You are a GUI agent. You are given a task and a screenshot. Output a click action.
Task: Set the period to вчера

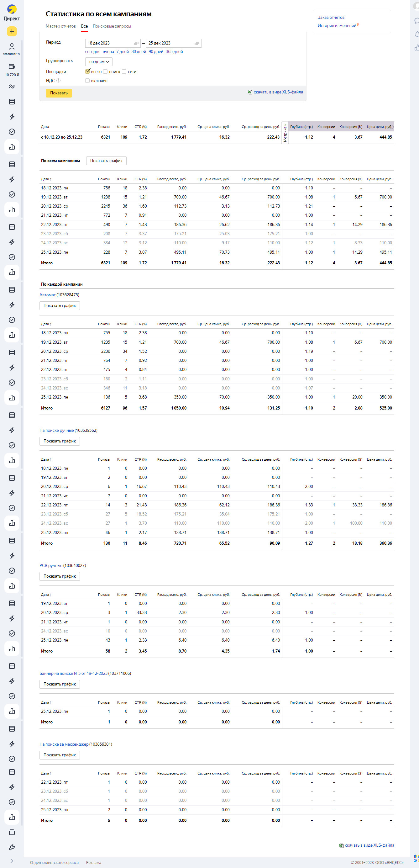coord(108,51)
